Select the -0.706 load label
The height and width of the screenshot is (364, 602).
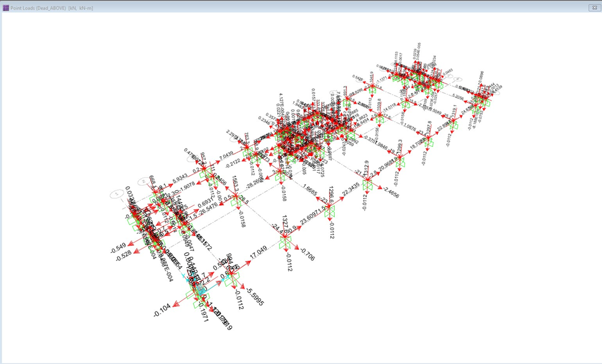[306, 254]
